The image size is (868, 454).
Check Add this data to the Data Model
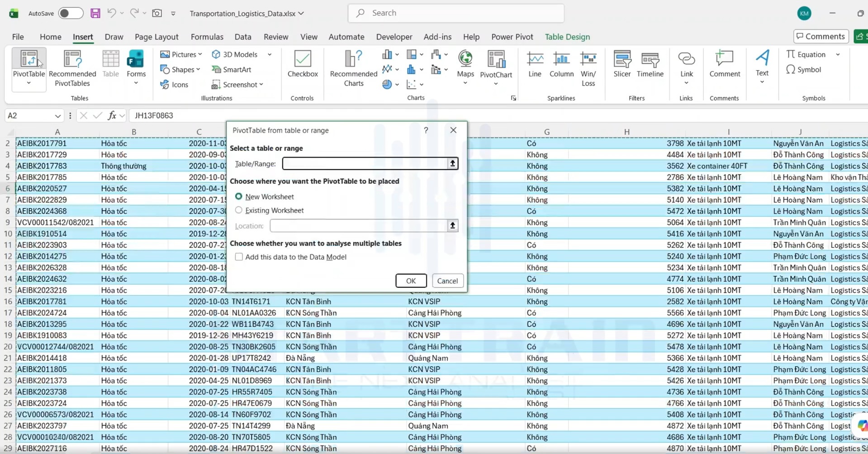(239, 257)
